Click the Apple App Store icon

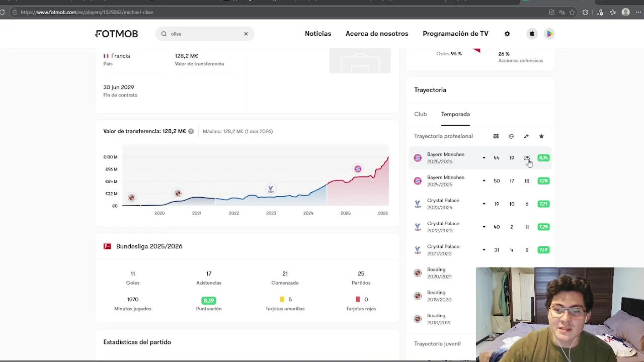(532, 34)
